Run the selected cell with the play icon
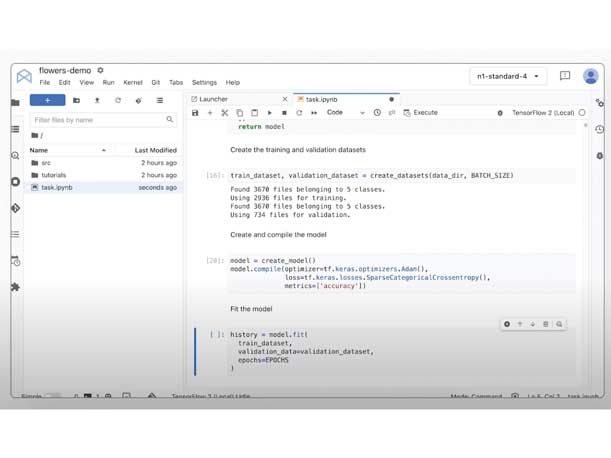The width and height of the screenshot is (611, 458). pyautogui.click(x=270, y=113)
